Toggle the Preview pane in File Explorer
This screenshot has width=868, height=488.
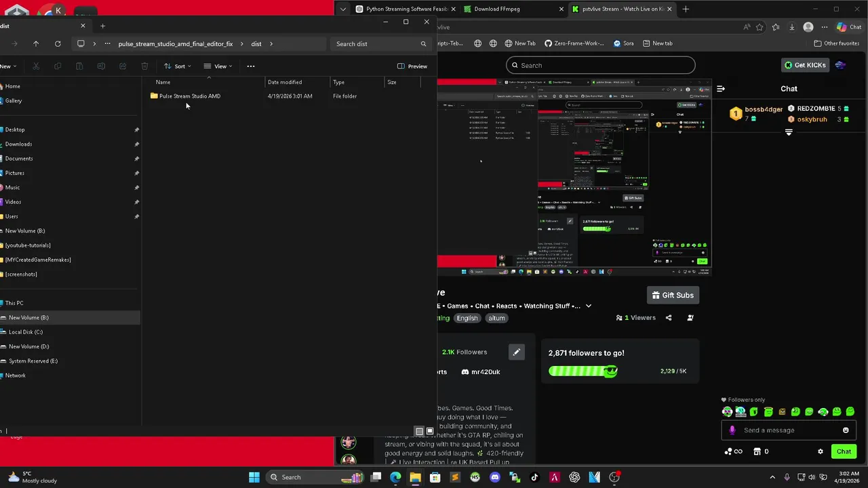tap(412, 66)
